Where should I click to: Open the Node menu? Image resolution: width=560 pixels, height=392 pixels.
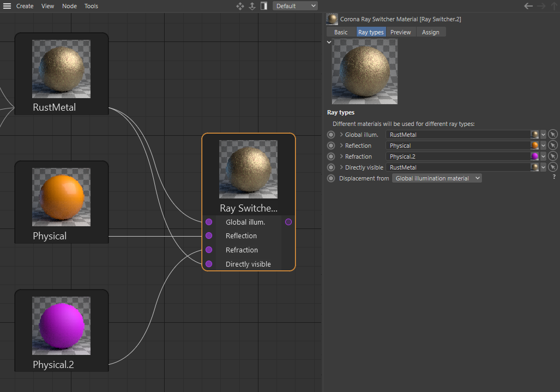click(x=69, y=6)
